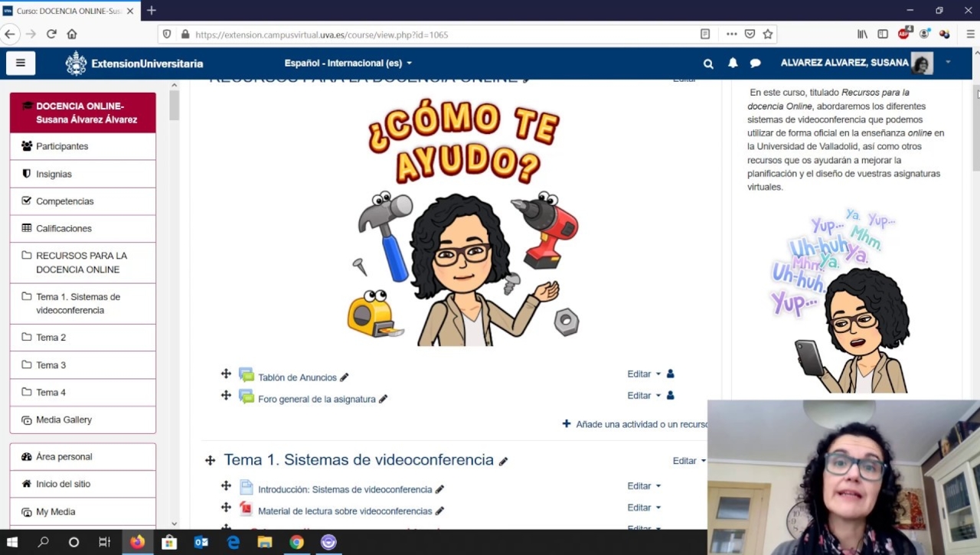Click Susana's profile avatar picture
Screen dimensions: 980x555
point(922,63)
